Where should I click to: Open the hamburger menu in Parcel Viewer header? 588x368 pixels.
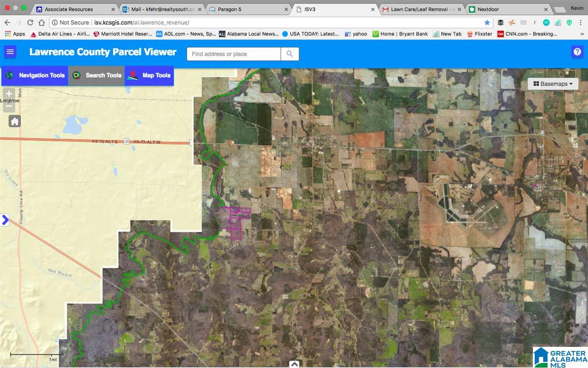pyautogui.click(x=10, y=52)
